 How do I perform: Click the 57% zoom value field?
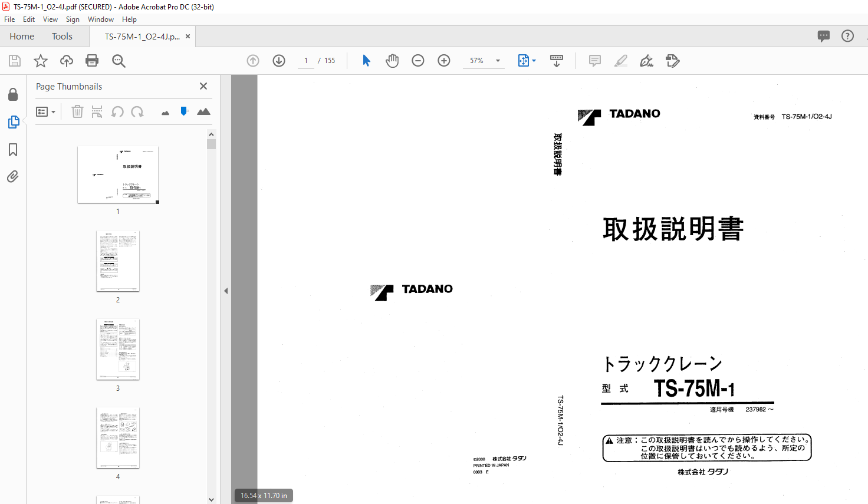click(476, 61)
